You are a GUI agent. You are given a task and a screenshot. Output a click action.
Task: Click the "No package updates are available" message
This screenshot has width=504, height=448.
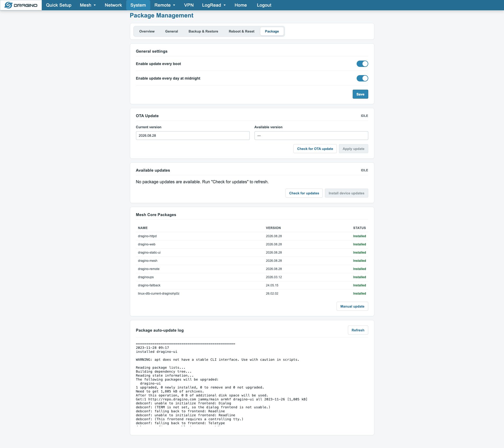pos(202,182)
